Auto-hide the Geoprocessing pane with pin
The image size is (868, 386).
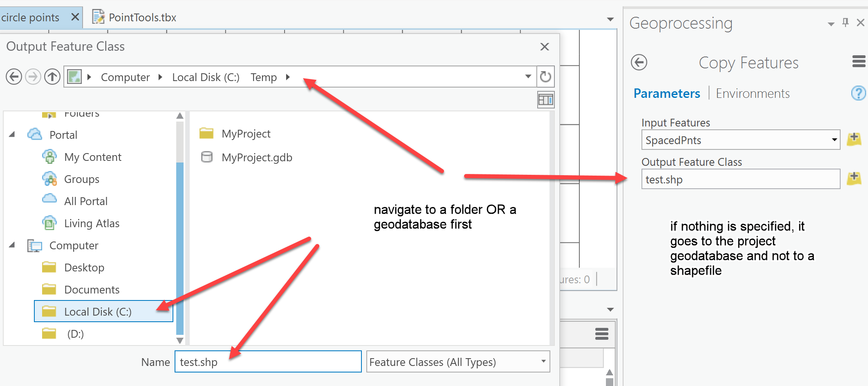tap(845, 23)
